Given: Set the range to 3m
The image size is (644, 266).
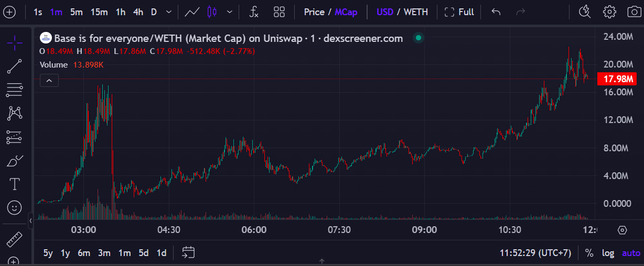Looking at the screenshot, I should (104, 253).
